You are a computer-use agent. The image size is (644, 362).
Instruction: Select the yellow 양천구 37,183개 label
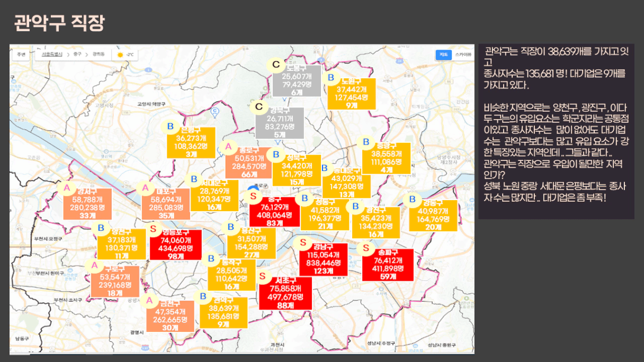pos(121,244)
